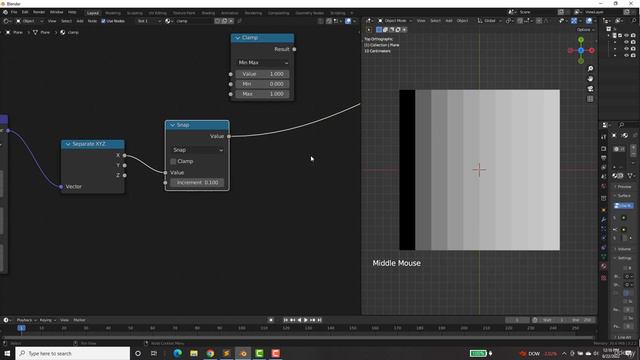Open the Window menu
The width and height of the screenshot is (640, 360).
(56, 12)
